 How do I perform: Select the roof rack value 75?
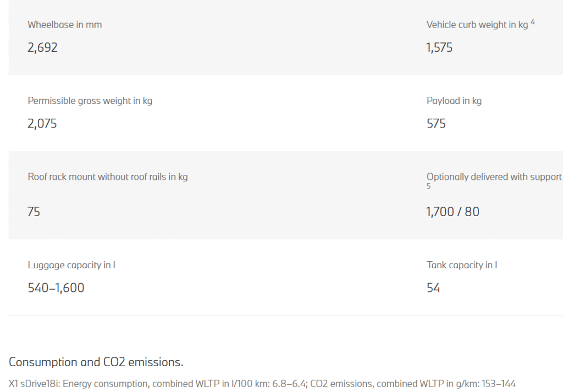click(34, 212)
